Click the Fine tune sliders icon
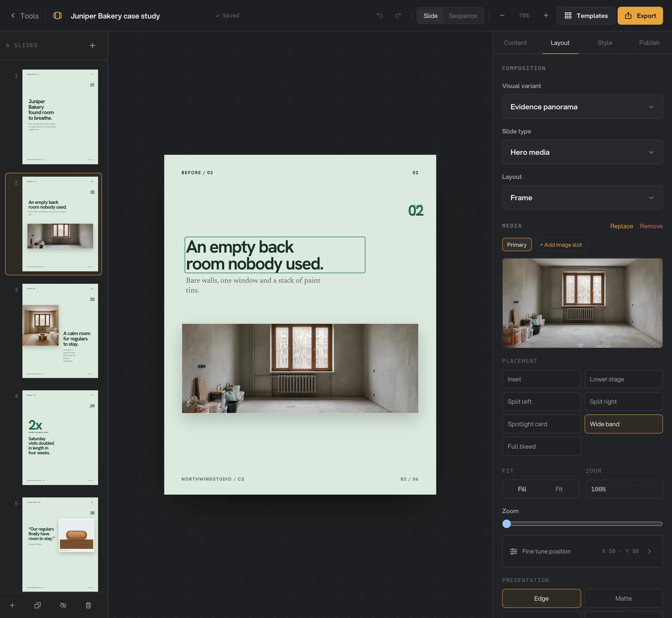672x618 pixels. point(514,552)
